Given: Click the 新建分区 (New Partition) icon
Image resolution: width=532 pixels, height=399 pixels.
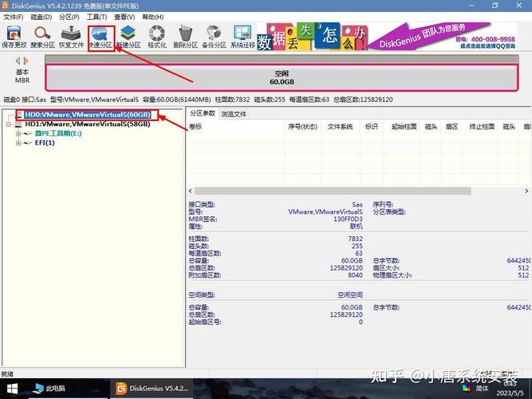Looking at the screenshot, I should pyautogui.click(x=128, y=37).
